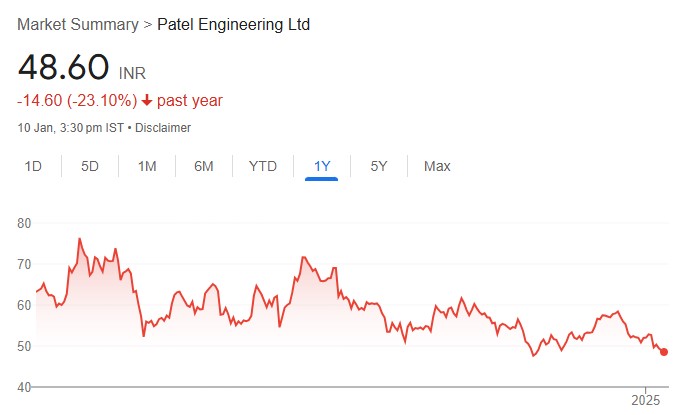Open the 5Y chart range
Image resolution: width=697 pixels, height=415 pixels.
click(x=379, y=166)
